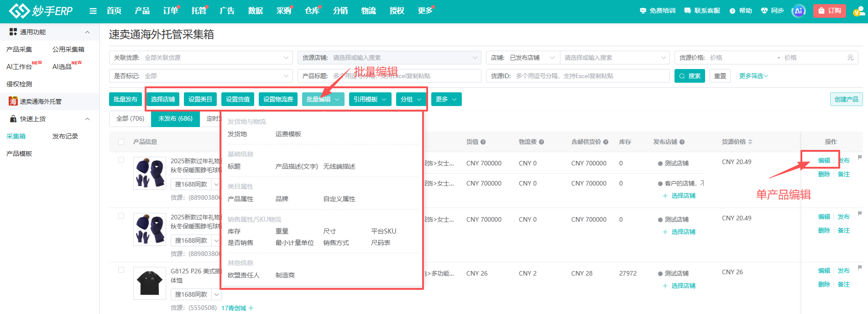Select 欧盟责任人 in batch edit menu
Viewport: 868px width, 314px height.
(x=244, y=275)
